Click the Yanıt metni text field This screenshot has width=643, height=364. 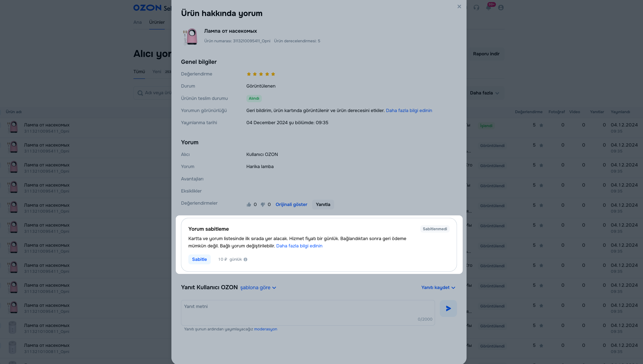308,313
